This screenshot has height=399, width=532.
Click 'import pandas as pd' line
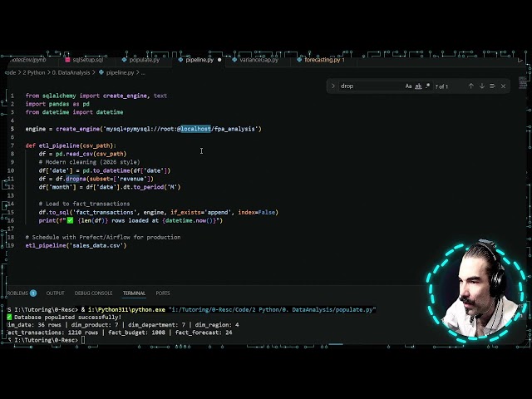(x=57, y=104)
